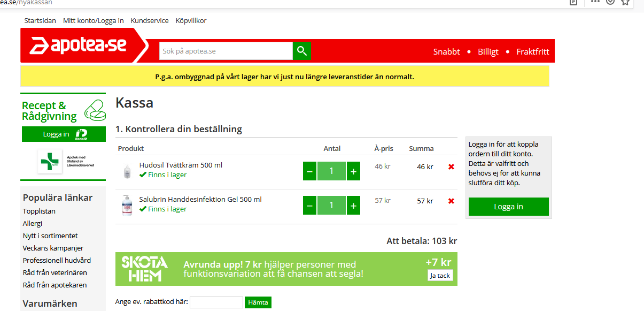Image resolution: width=644 pixels, height=311 pixels.
Task: Decrease Salubrin Gel quantity with minus
Action: [x=309, y=205]
